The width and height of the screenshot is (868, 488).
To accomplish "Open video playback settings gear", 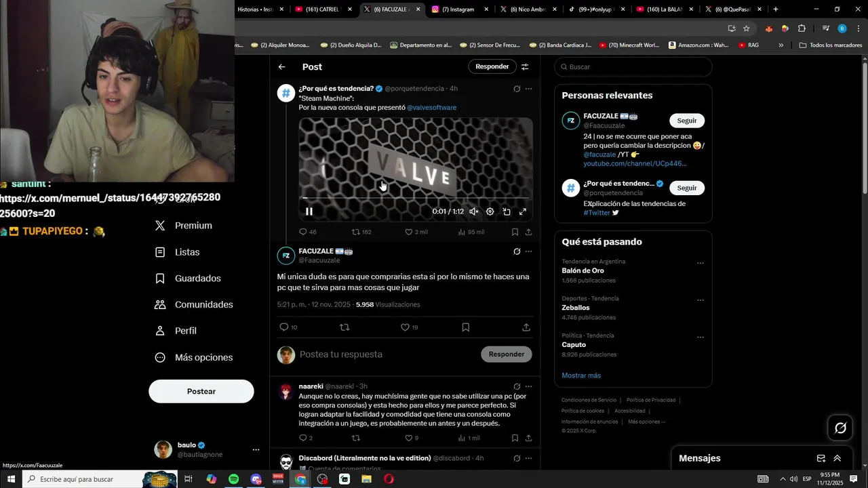I will click(x=490, y=211).
